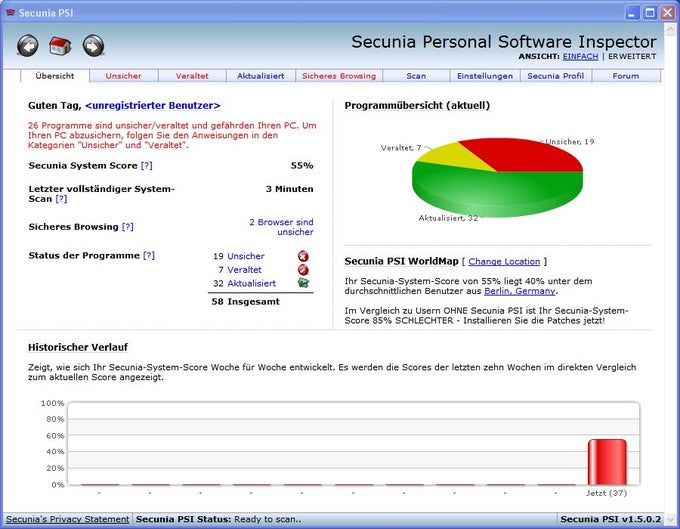Open the Sicheres Browsing tab
The height and width of the screenshot is (529, 680).
[339, 76]
